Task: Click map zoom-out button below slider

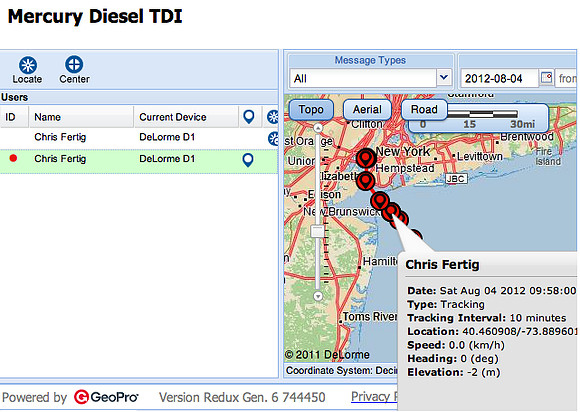Action: (x=318, y=296)
